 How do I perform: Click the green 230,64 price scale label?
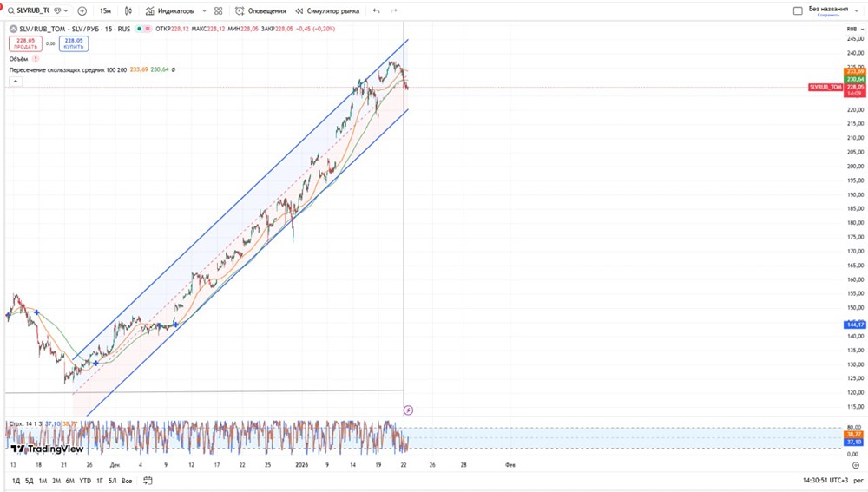[855, 80]
